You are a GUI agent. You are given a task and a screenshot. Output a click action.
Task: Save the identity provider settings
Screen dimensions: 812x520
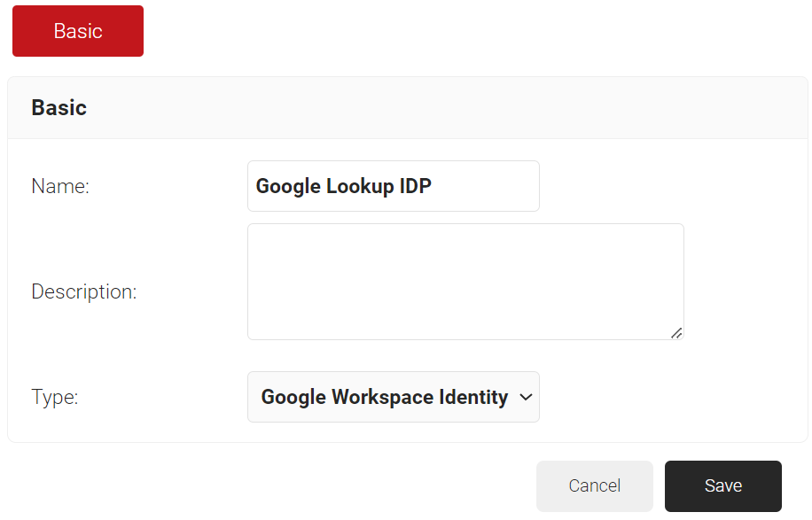[x=722, y=485]
